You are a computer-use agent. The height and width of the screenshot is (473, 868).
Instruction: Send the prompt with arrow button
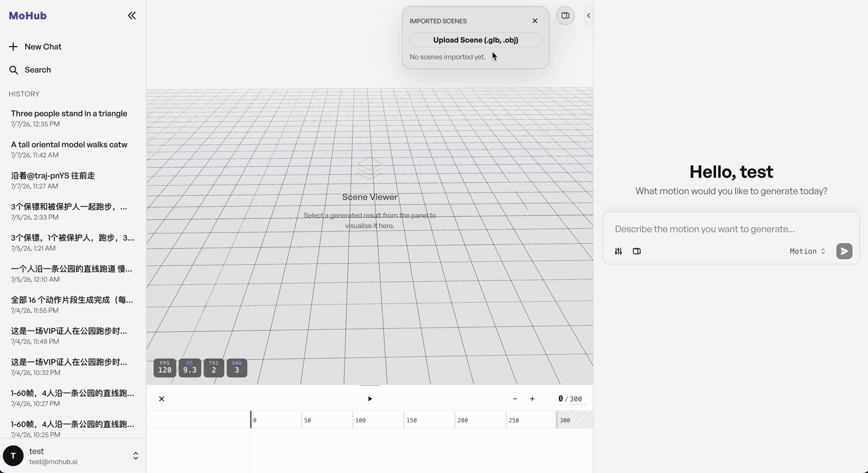[x=844, y=251]
